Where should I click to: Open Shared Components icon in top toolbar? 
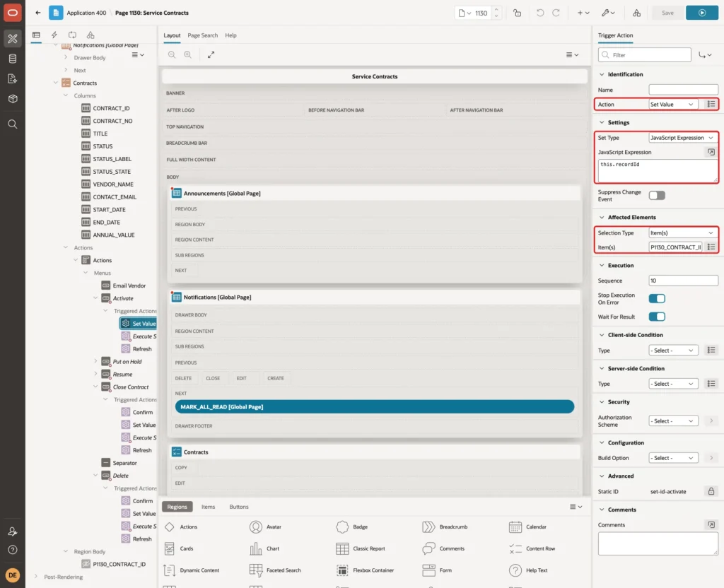click(636, 13)
